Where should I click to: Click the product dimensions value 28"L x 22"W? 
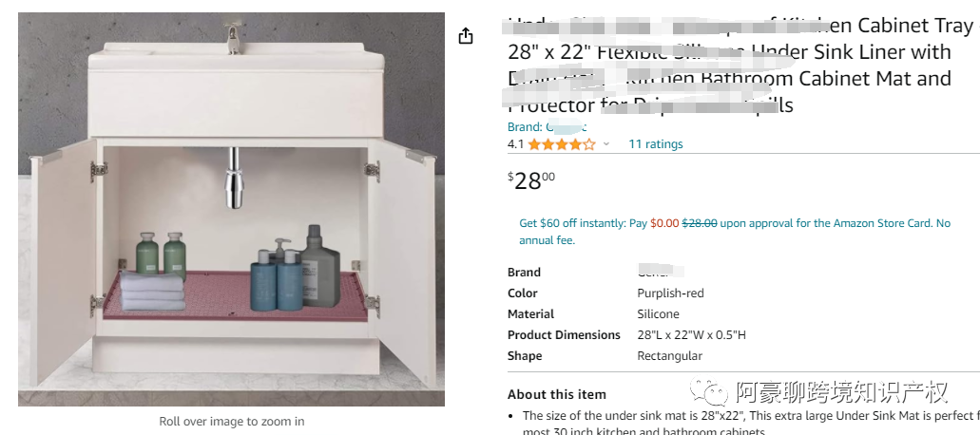(691, 335)
